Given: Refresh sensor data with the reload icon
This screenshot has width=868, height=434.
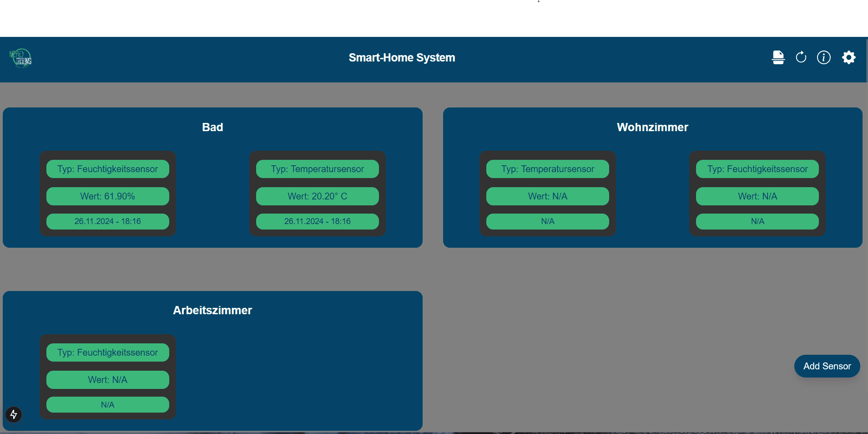Looking at the screenshot, I should [801, 57].
